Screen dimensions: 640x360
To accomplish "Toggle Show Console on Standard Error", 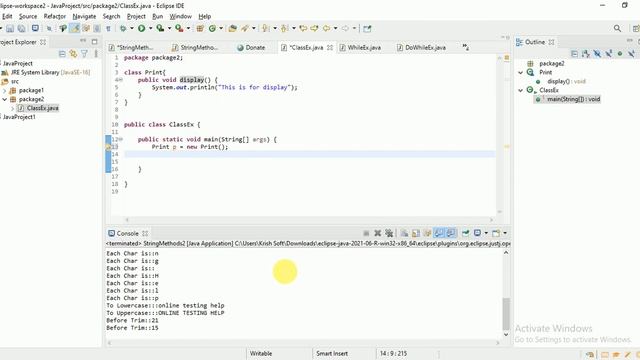I will coord(451,233).
